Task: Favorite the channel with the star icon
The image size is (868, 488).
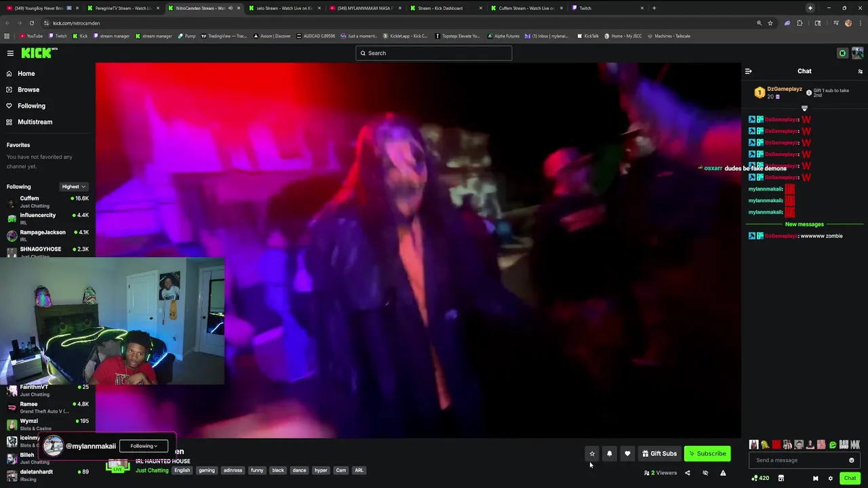Action: click(x=592, y=453)
